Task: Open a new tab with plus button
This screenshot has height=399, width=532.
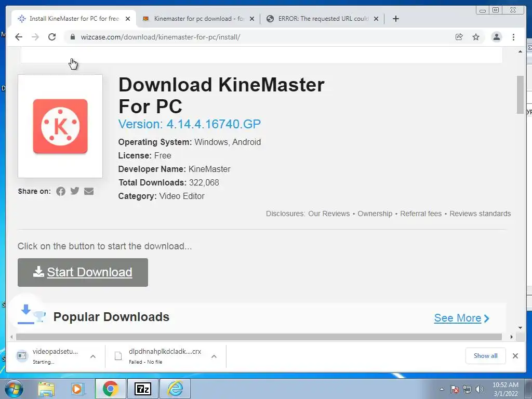Action: (395, 19)
